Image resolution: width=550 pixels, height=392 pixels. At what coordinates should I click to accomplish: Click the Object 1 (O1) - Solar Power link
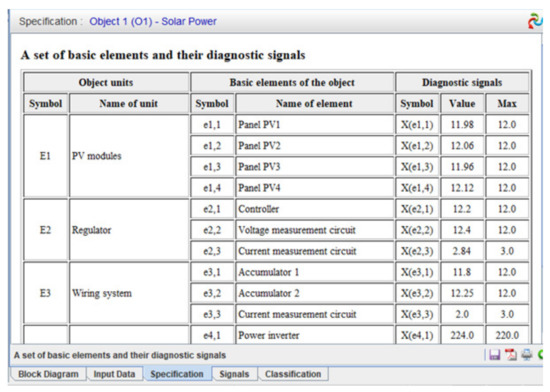pos(153,21)
